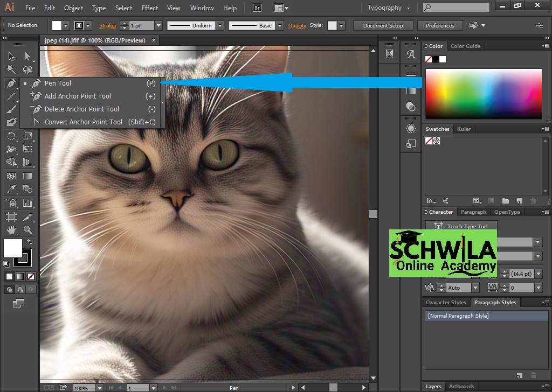The width and height of the screenshot is (552, 392).
Task: Open the File menu
Action: [30, 8]
